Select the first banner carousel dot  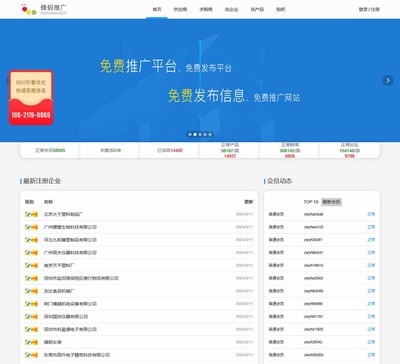pyautogui.click(x=190, y=135)
